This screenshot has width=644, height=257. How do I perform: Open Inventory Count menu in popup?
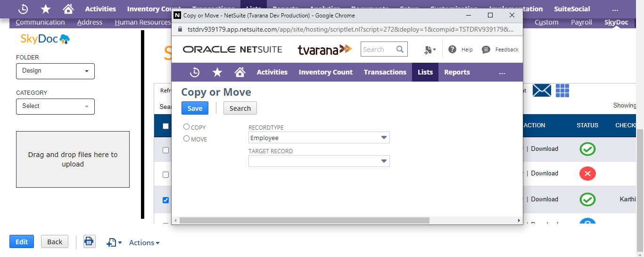[326, 72]
